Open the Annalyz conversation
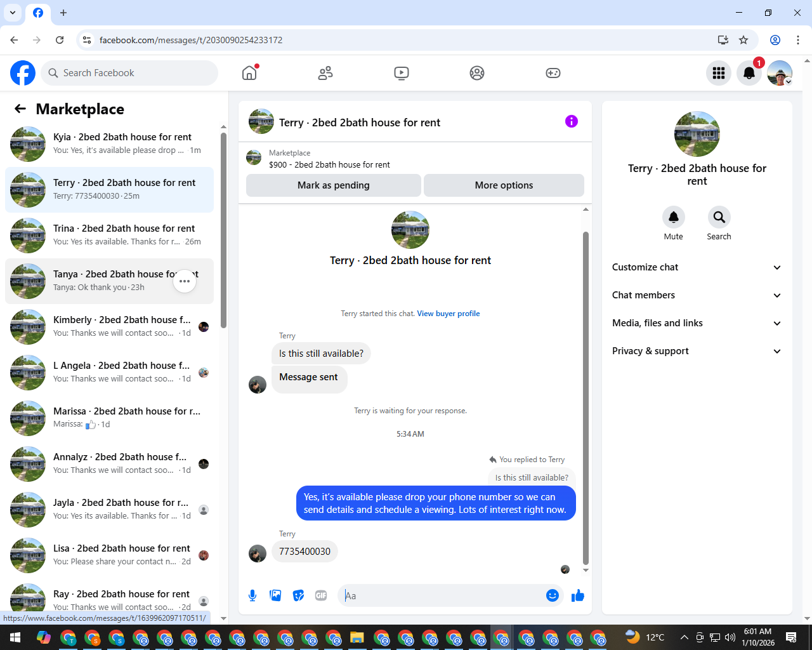The image size is (812, 650). click(109, 464)
